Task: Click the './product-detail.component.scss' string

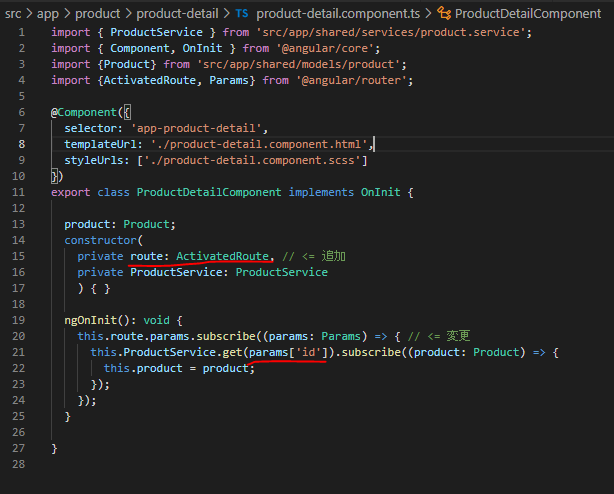Action: coord(252,160)
